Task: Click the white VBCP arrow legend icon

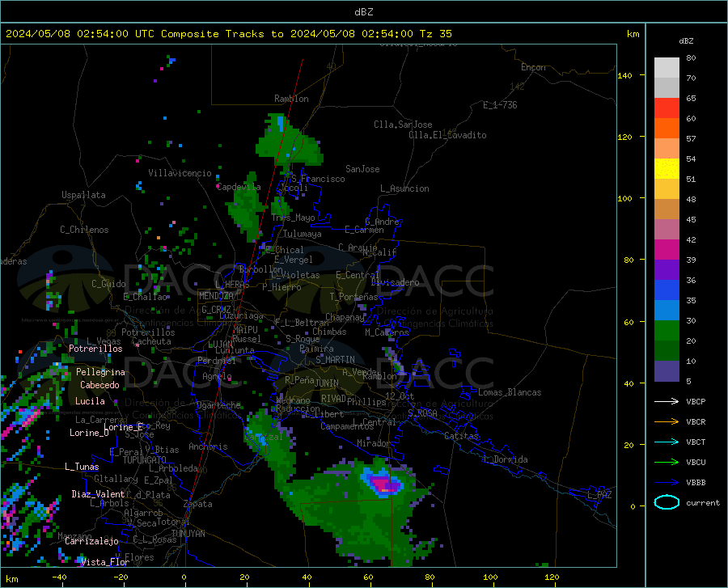Action: click(x=667, y=401)
